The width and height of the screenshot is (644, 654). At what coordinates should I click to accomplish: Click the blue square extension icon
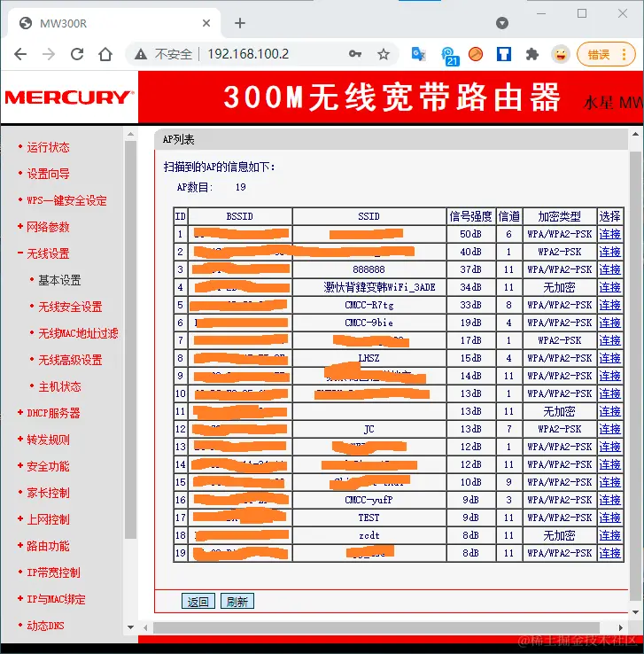click(x=504, y=54)
